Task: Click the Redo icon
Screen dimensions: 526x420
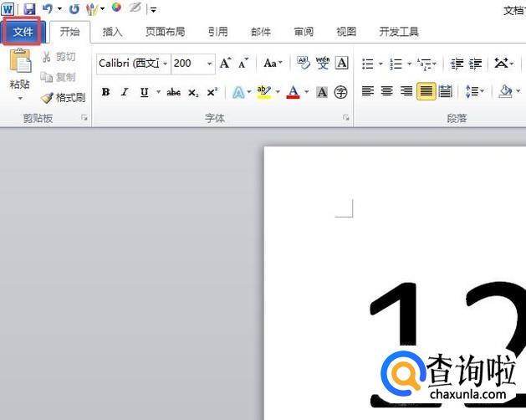Action: point(74,8)
